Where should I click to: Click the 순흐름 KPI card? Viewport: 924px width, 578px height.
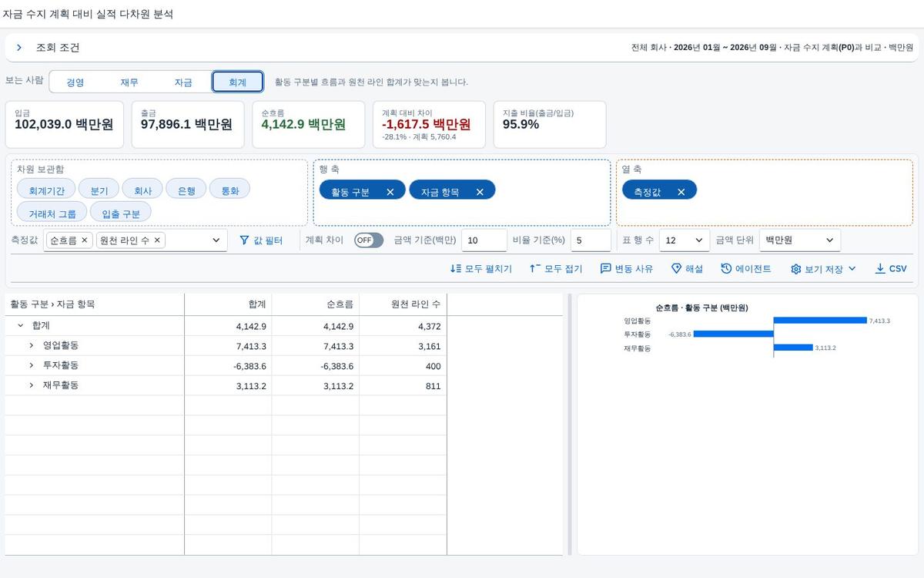pyautogui.click(x=309, y=125)
